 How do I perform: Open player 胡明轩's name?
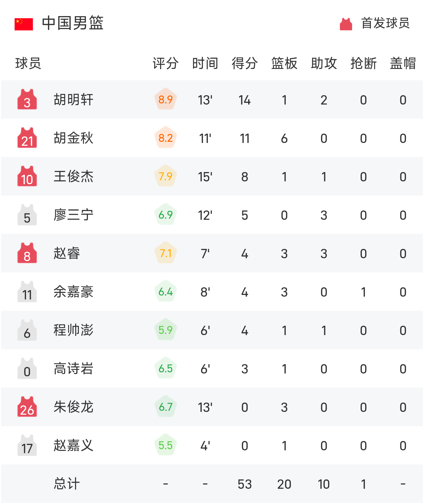(x=73, y=99)
